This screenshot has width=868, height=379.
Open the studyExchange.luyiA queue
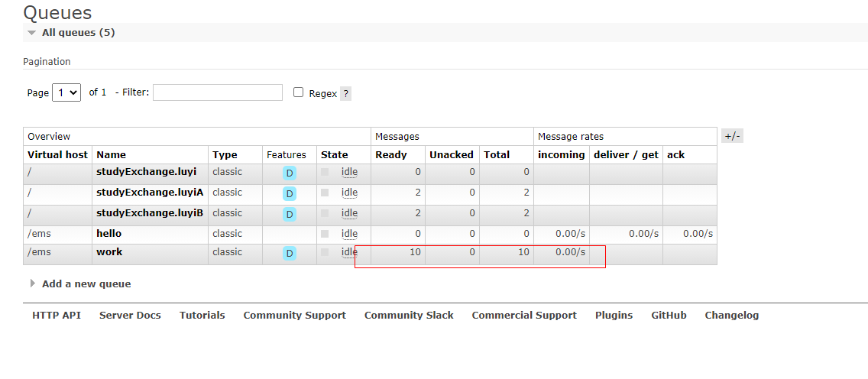150,193
